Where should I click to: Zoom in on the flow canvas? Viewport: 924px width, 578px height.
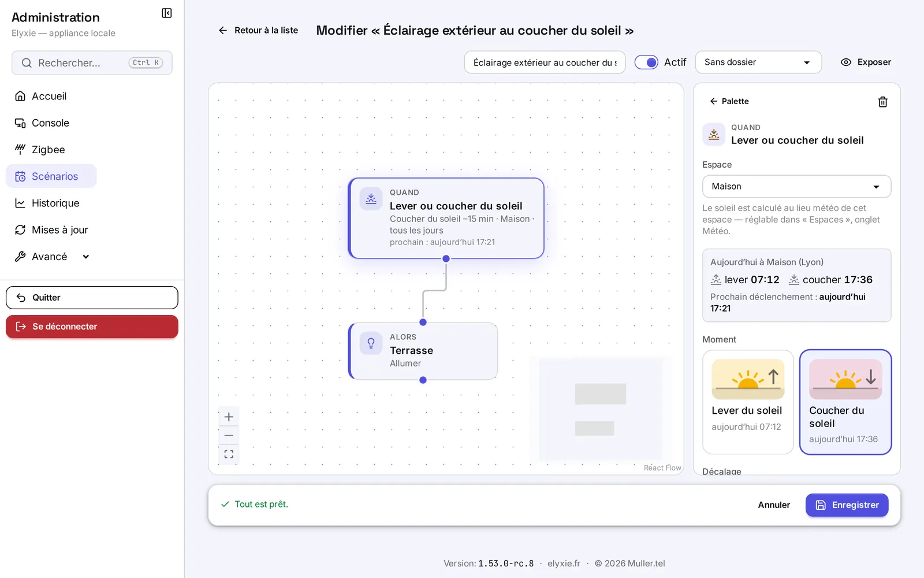tap(229, 417)
